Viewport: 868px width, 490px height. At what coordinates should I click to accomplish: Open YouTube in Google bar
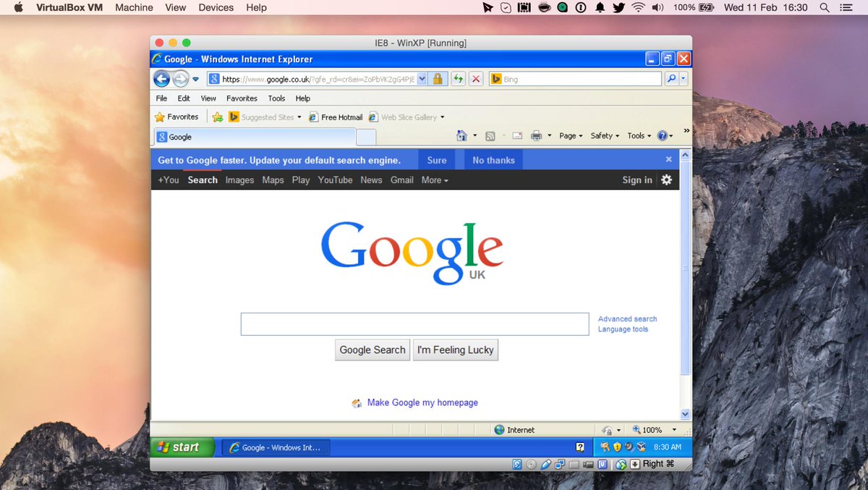coord(335,180)
